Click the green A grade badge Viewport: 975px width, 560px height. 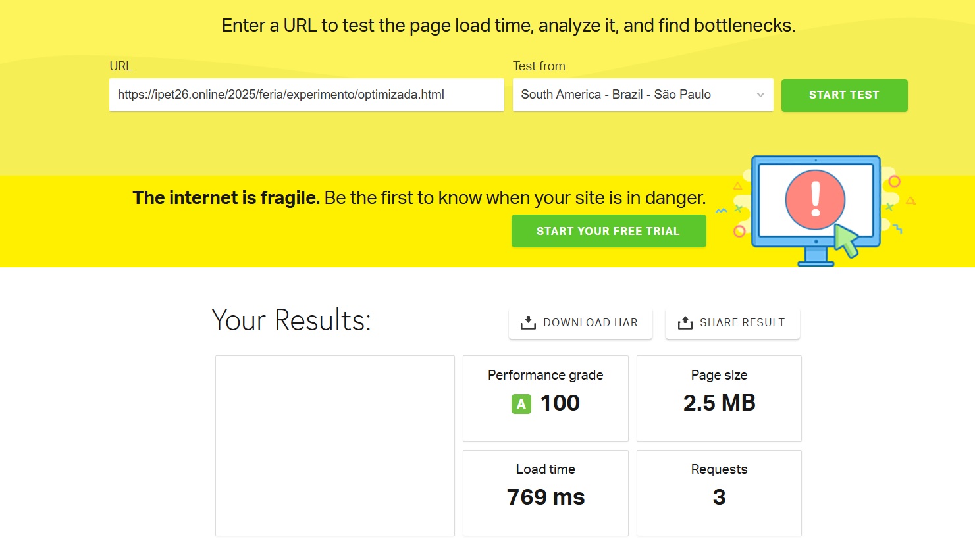tap(521, 404)
